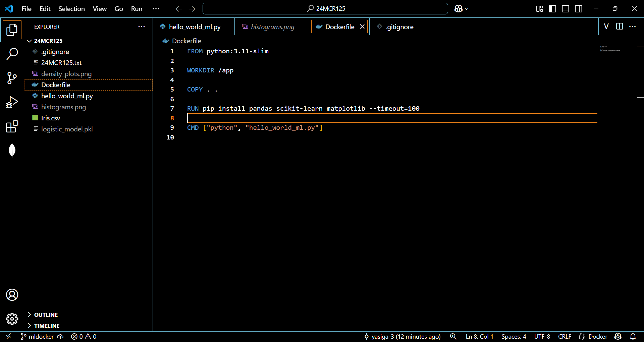The image size is (644, 342).
Task: Open logistic_model.pkl file
Action: (x=89, y=129)
